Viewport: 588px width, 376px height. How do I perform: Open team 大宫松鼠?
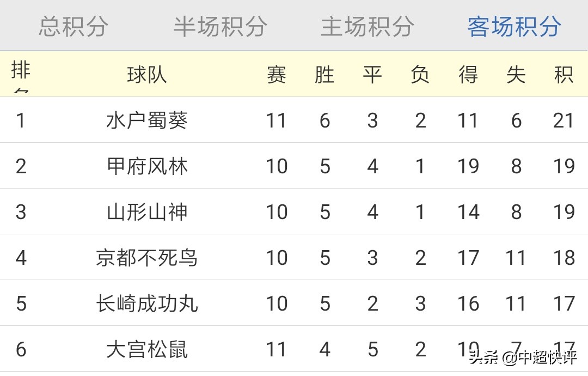pos(147,349)
